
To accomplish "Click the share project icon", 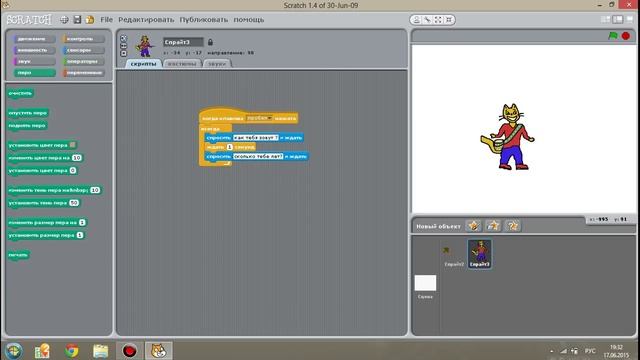I will [90, 20].
